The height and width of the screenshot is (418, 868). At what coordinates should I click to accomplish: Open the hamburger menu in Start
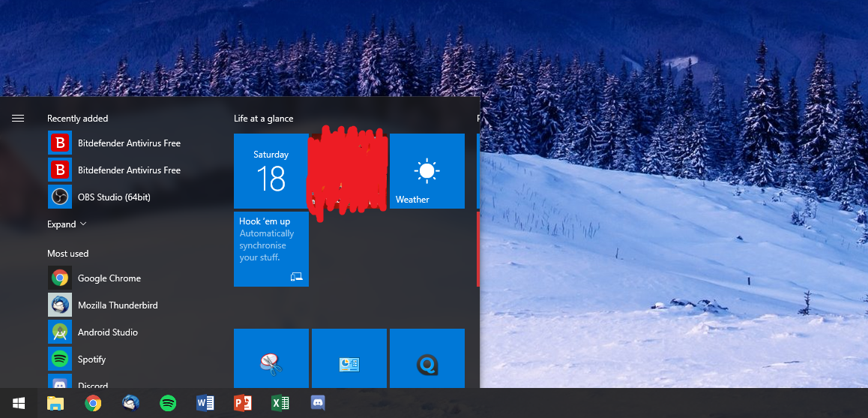(x=18, y=119)
